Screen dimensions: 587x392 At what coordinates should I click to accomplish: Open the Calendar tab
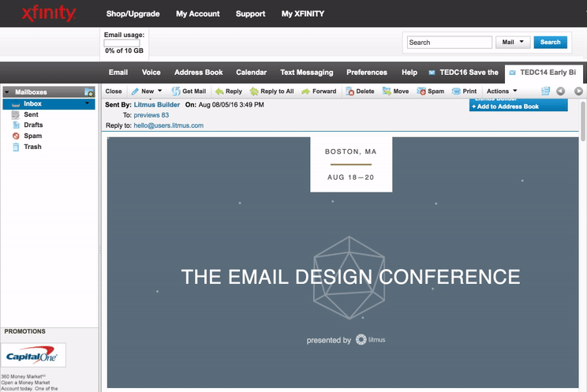251,73
